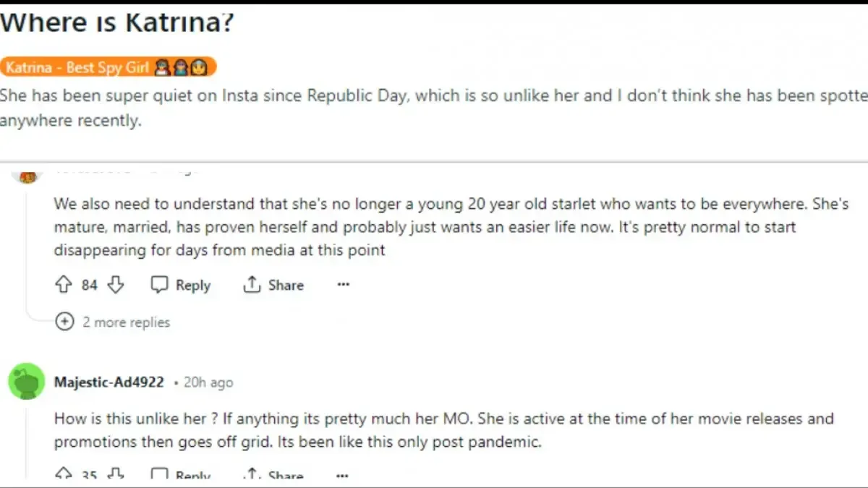Viewport: 868px width, 488px height.
Task: Open the Reply icon on the top comment
Action: click(x=159, y=284)
